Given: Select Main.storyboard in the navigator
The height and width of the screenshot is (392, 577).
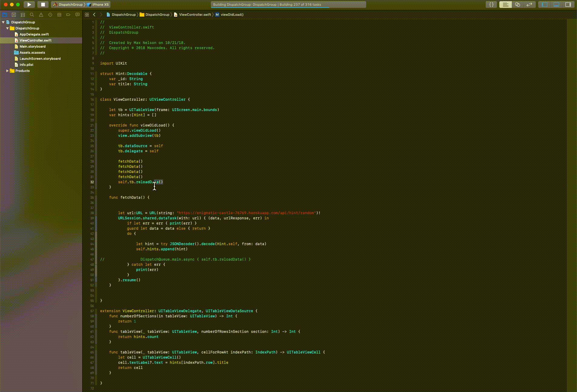Looking at the screenshot, I should (33, 46).
